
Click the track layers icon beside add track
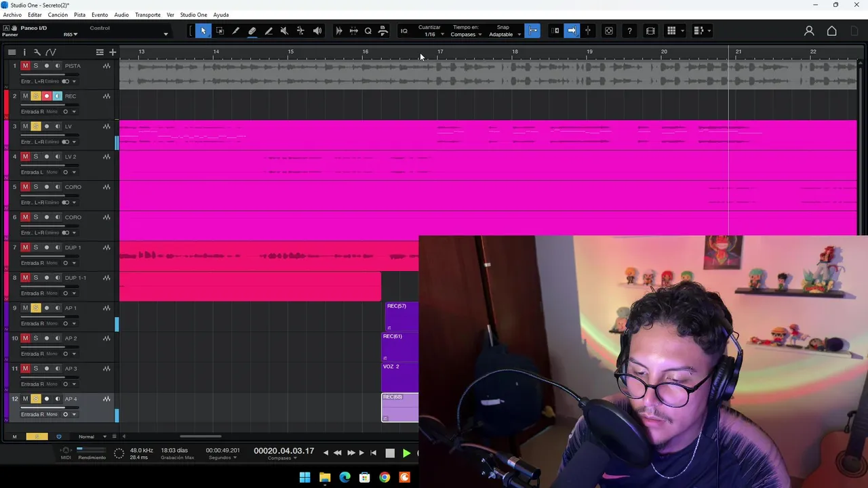point(100,52)
